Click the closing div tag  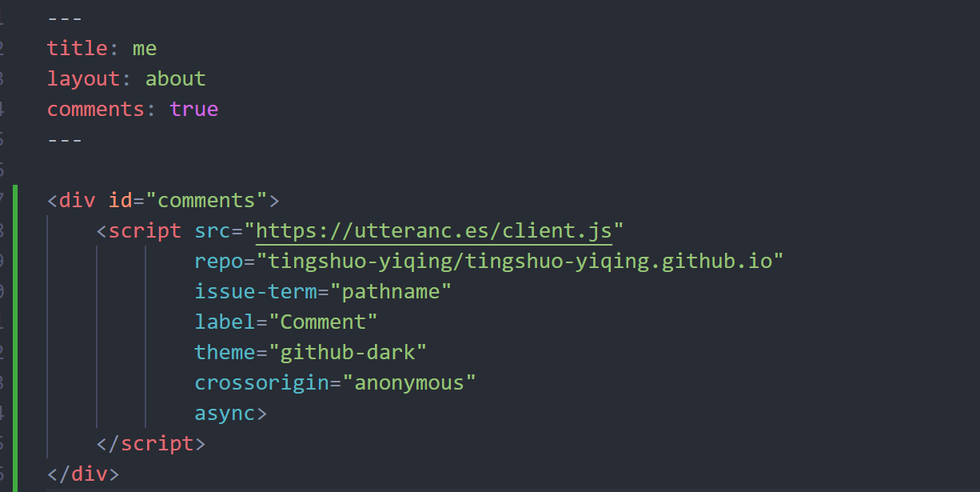83,474
